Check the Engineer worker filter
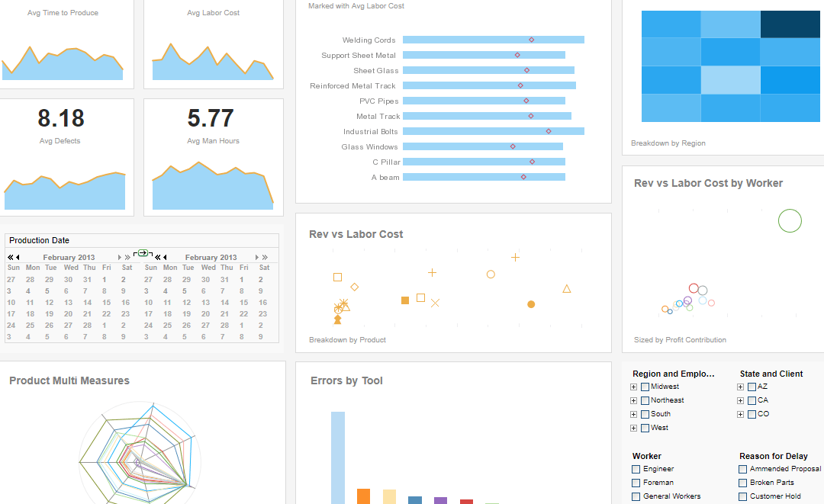Image resolution: width=824 pixels, height=504 pixels. tap(635, 469)
